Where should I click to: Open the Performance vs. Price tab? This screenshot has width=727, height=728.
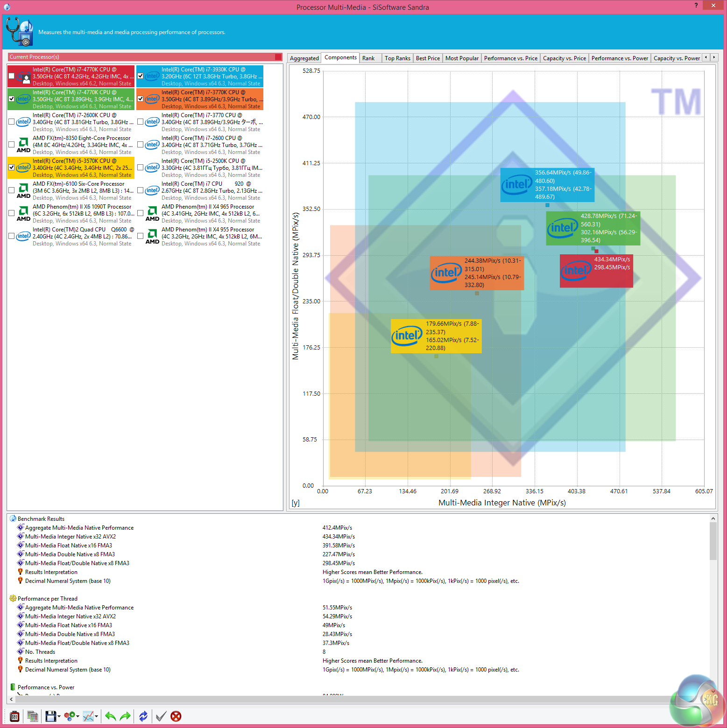point(511,58)
